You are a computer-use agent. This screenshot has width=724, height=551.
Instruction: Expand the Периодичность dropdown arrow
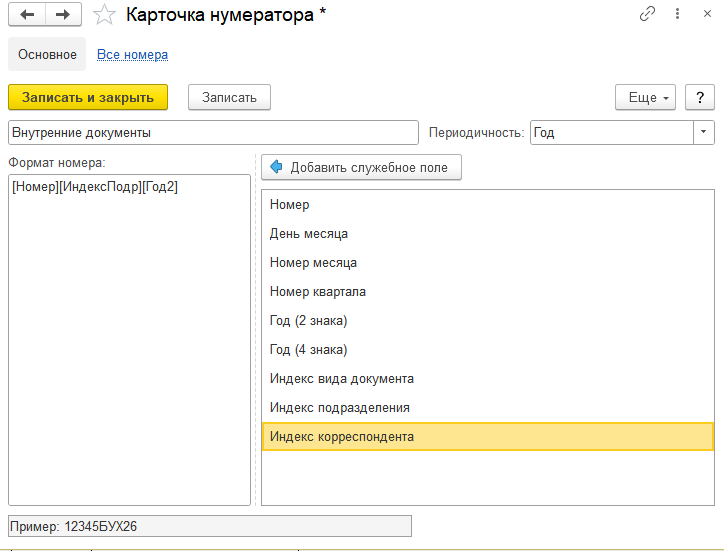[x=704, y=132]
